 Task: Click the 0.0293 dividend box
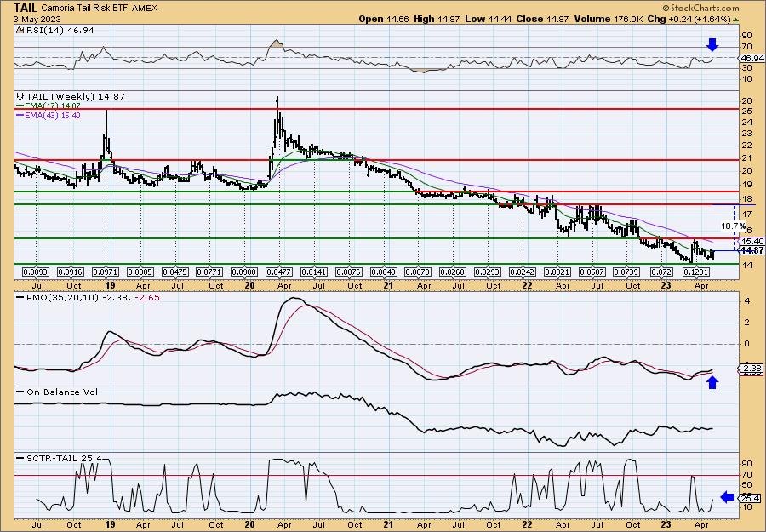pos(488,272)
